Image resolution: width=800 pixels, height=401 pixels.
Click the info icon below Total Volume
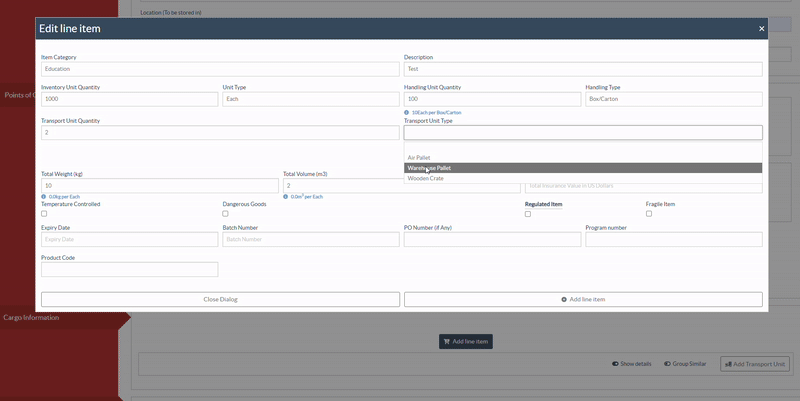pyautogui.click(x=286, y=196)
